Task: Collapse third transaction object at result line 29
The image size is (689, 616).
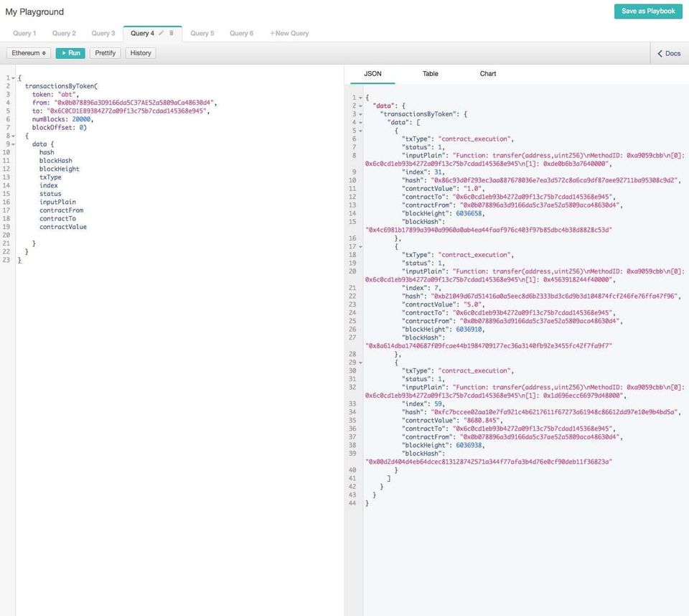Action: pyautogui.click(x=360, y=363)
